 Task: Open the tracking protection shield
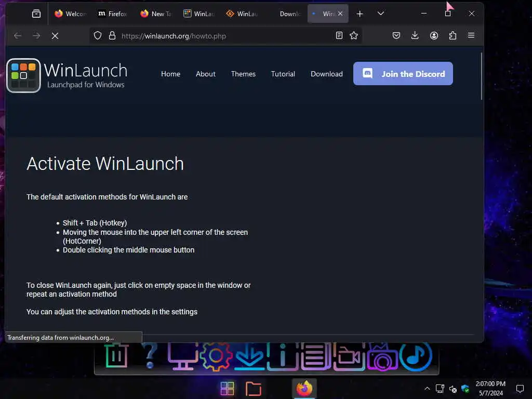98,36
